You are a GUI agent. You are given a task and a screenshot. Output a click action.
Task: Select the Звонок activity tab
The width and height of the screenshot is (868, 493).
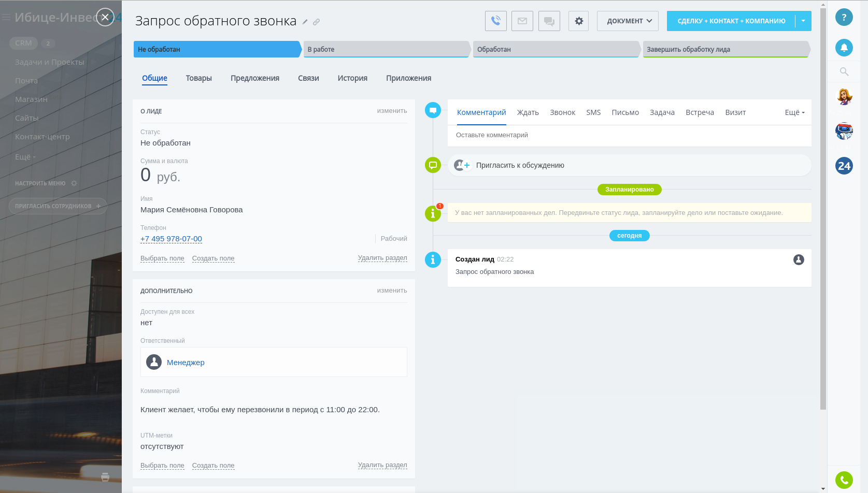pyautogui.click(x=562, y=112)
